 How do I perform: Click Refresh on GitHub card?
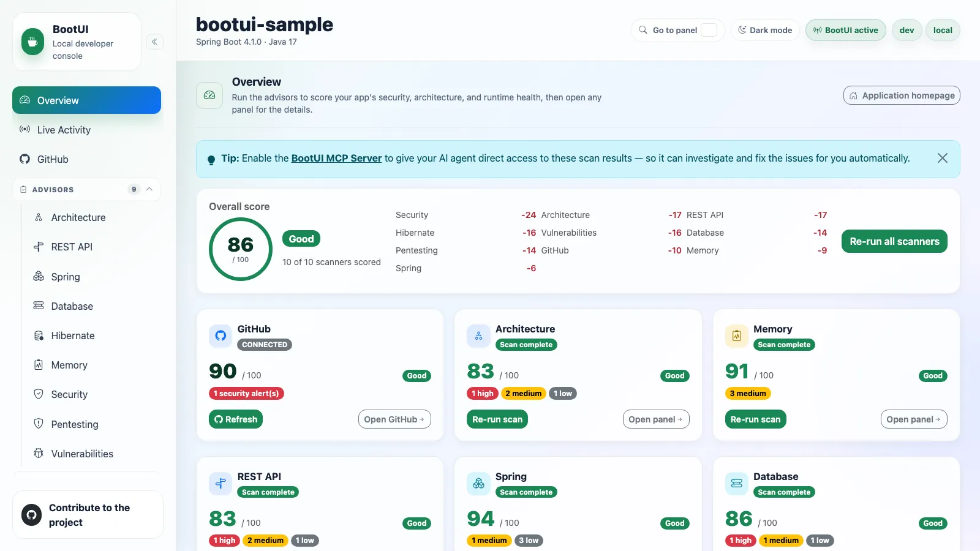click(x=236, y=419)
